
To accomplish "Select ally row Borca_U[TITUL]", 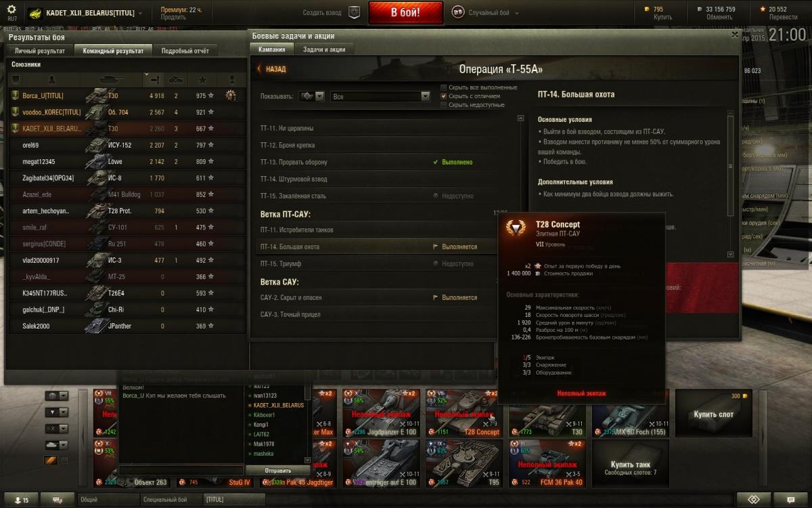I will click(x=126, y=96).
